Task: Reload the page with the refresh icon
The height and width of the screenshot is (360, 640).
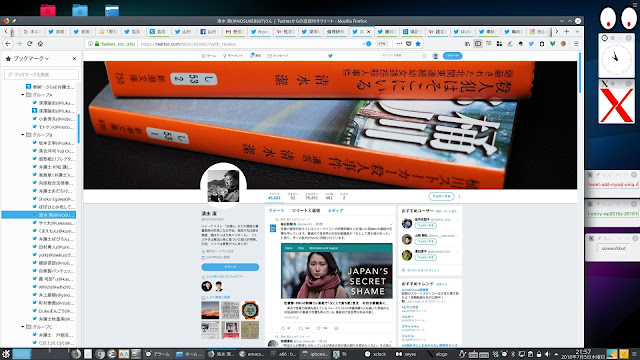Action: pos(29,44)
